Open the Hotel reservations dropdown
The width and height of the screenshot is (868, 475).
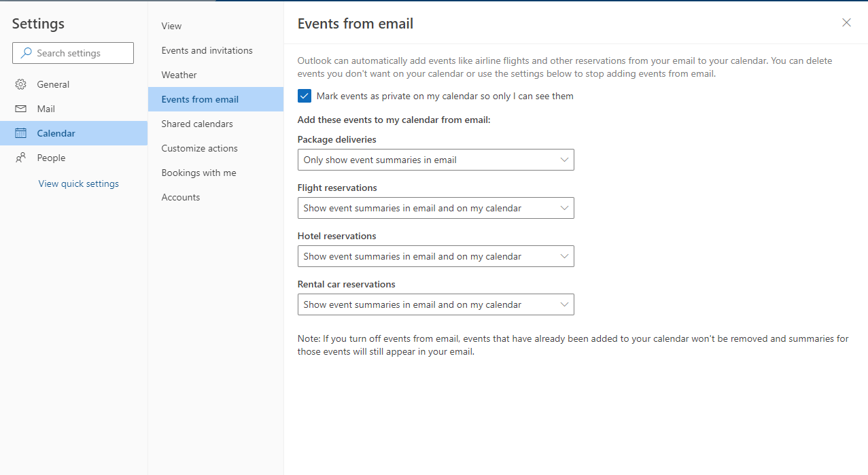pos(436,256)
